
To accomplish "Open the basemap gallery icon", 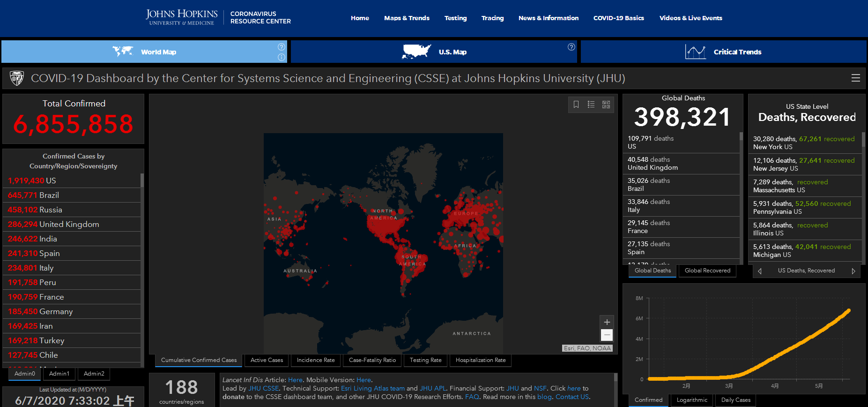I will (x=606, y=105).
